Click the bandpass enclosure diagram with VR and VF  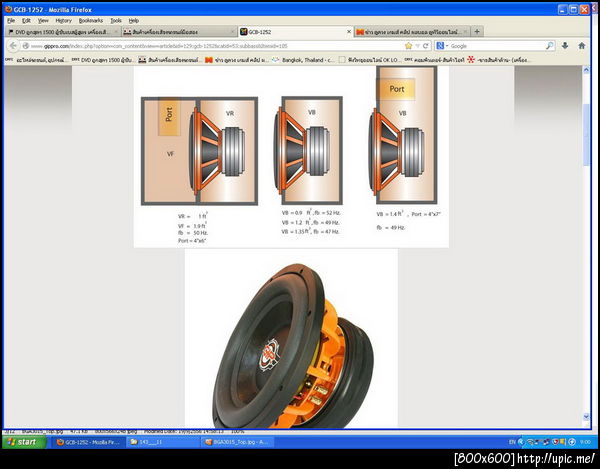(199, 151)
